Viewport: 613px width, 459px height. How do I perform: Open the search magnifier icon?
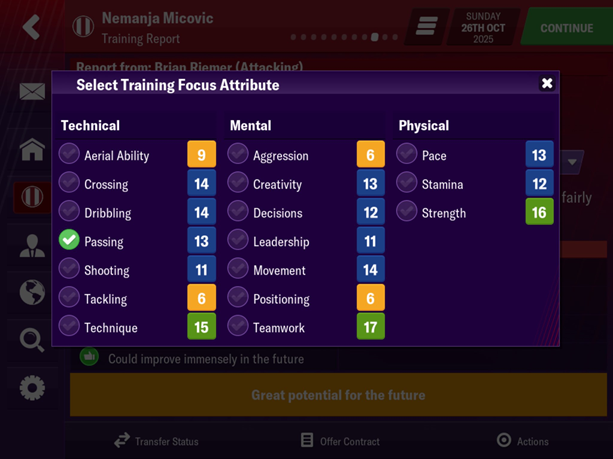pos(32,340)
